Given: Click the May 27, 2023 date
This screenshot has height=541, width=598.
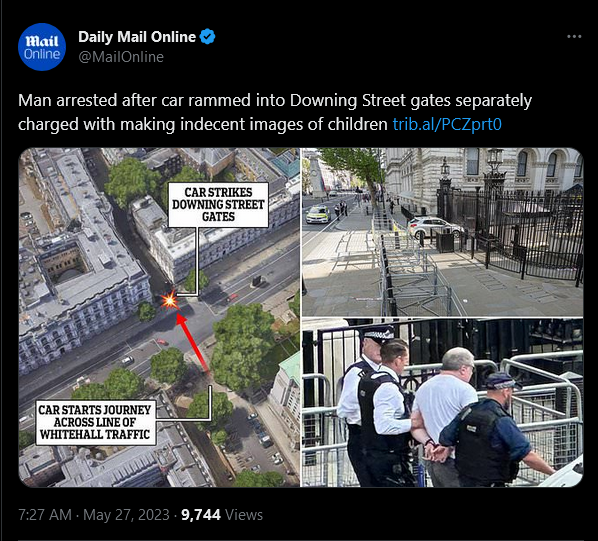Looking at the screenshot, I should [x=126, y=515].
